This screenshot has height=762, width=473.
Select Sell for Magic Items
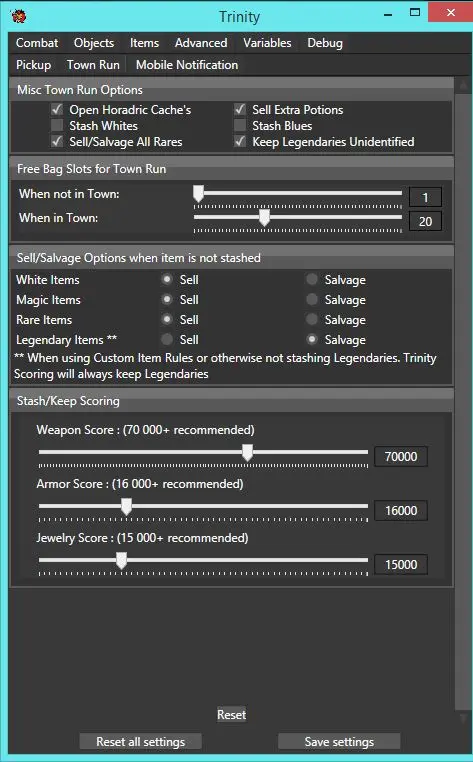pos(167,299)
